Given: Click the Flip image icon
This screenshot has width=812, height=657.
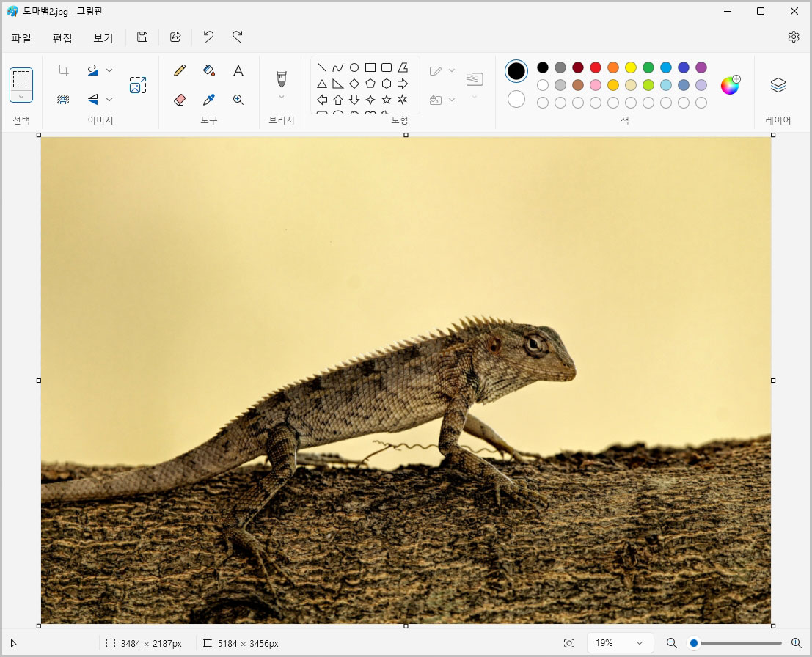Looking at the screenshot, I should 93,100.
